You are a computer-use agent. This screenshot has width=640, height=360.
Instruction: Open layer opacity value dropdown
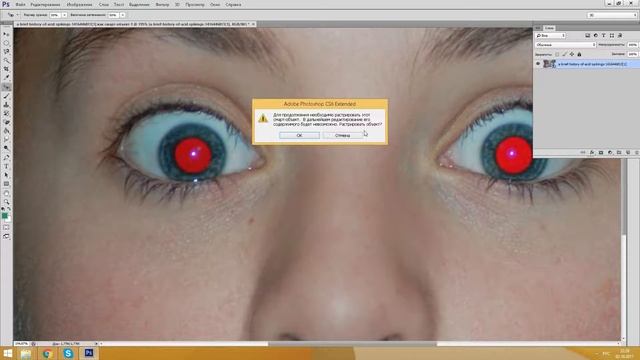click(x=632, y=45)
